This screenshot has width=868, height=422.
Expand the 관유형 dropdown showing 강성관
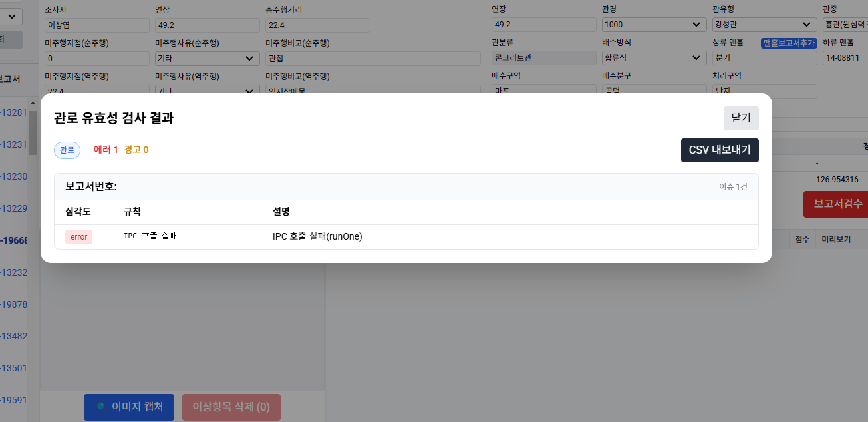(x=764, y=25)
